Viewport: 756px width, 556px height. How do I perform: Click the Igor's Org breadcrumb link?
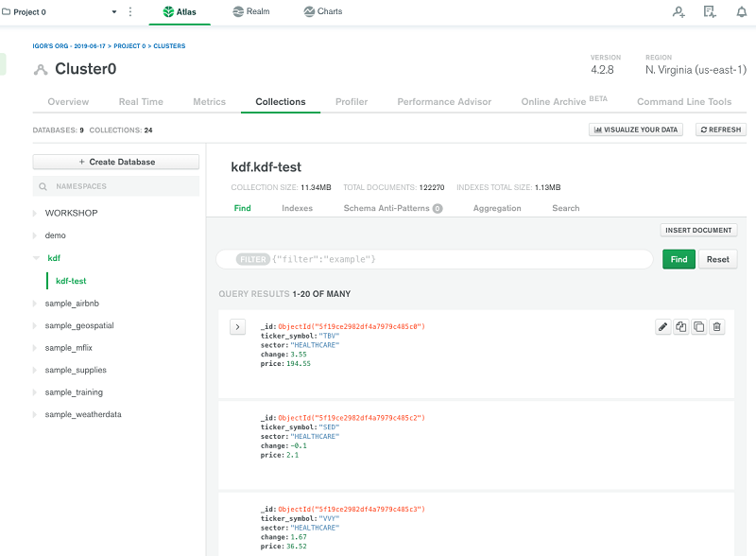click(69, 45)
